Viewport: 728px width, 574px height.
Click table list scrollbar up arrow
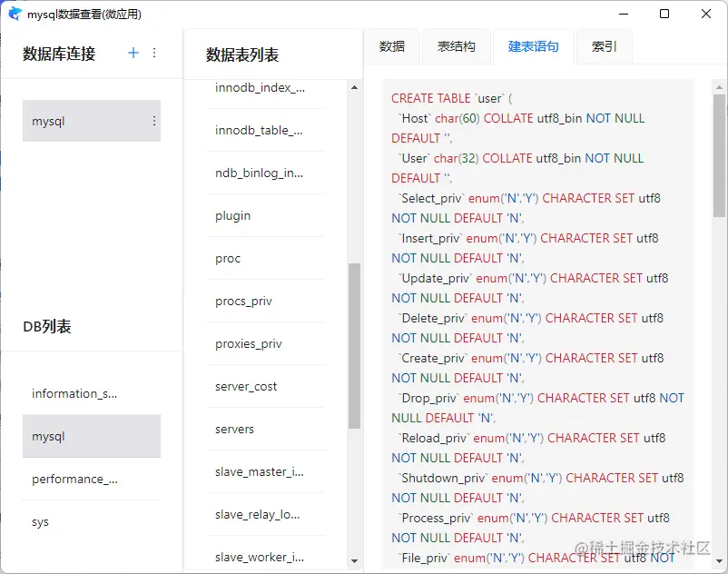click(355, 87)
